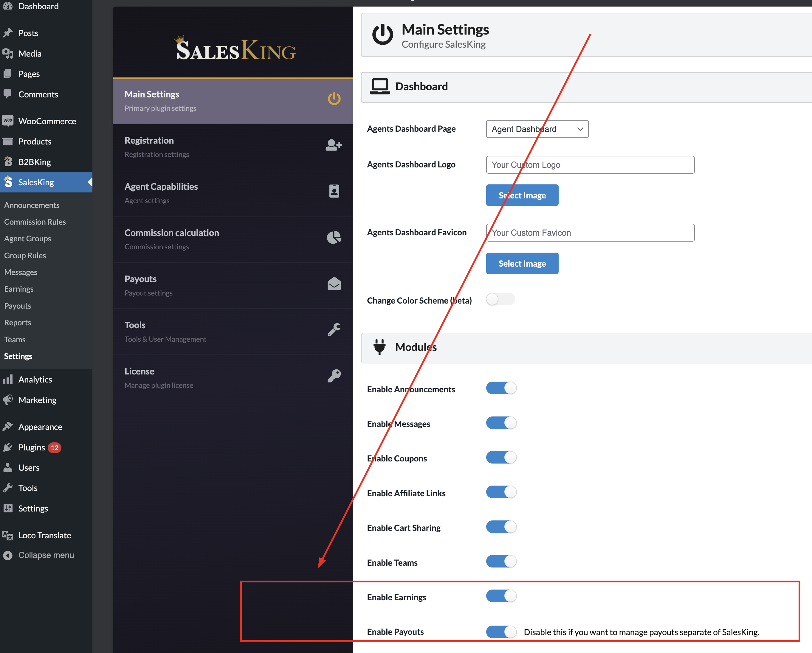812x653 pixels.
Task: Click the pie chart icon for Commission calculation
Action: coord(334,237)
